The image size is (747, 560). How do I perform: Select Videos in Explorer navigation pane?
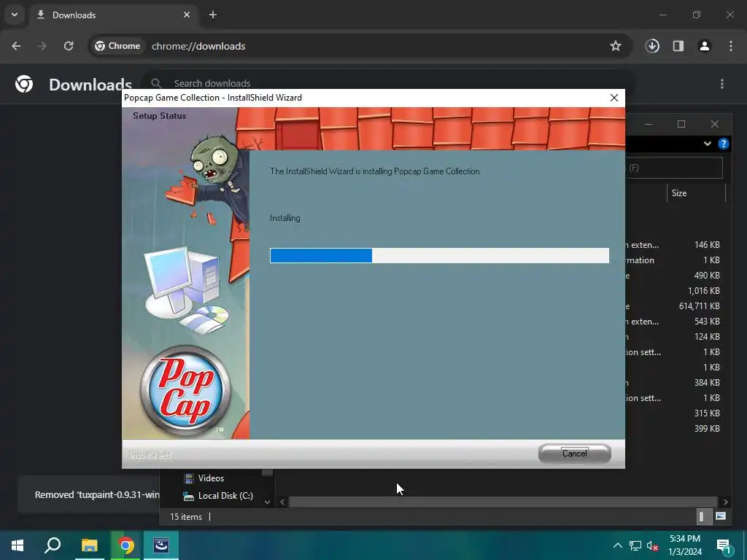[x=211, y=478]
